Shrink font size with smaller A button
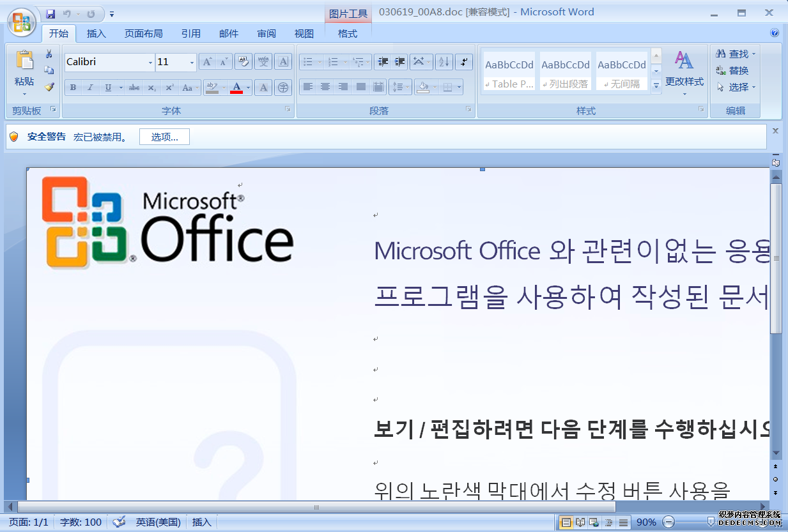The height and width of the screenshot is (532, 788). [x=224, y=62]
